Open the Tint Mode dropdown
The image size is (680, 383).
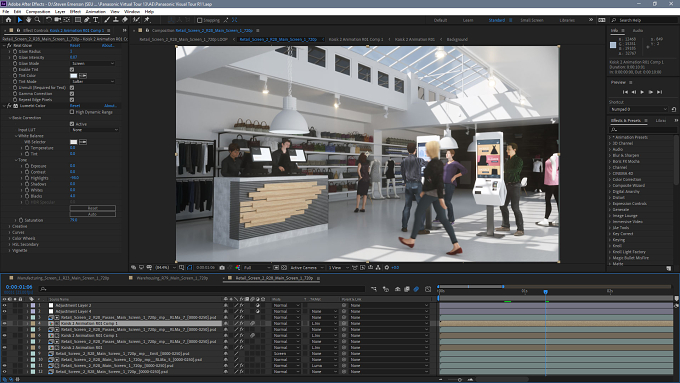tap(93, 82)
